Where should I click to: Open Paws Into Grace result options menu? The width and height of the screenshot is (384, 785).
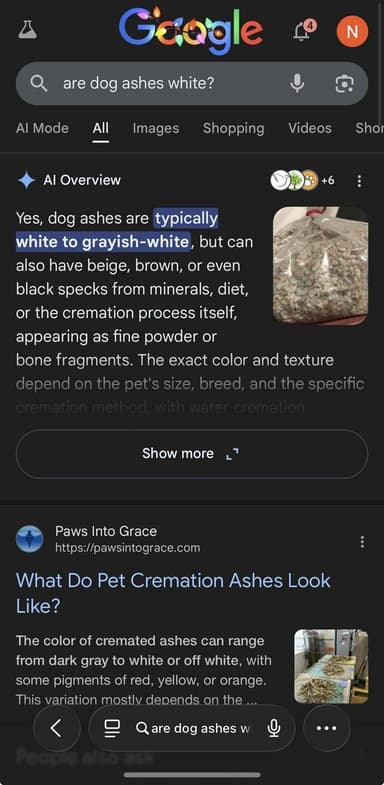(x=362, y=542)
